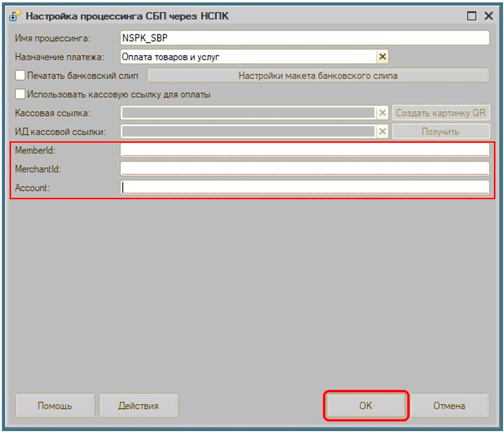Close the Настройка процессинга dialog
Screen dimensions: 504x433
(489, 16)
